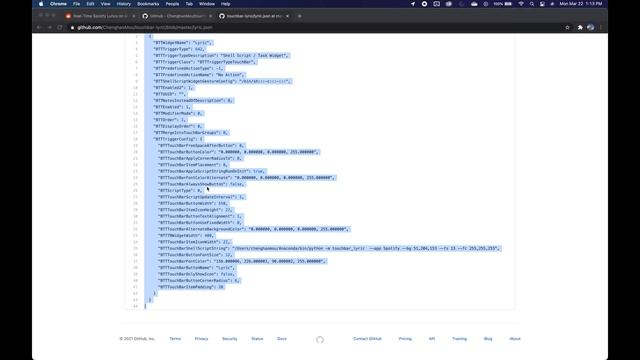Open the File menu

76,4
